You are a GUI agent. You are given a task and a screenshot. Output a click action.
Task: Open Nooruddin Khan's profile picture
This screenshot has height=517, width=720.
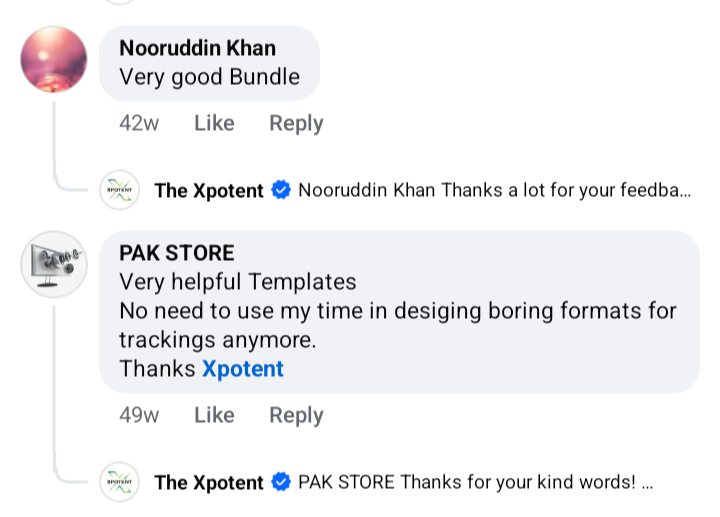click(54, 60)
